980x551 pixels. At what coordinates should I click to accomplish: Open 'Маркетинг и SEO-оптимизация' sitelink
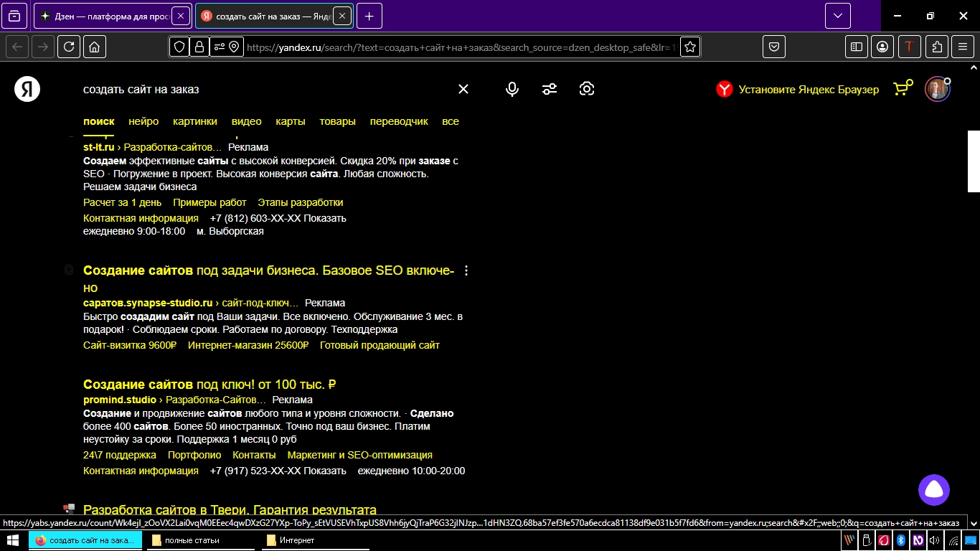[x=360, y=455]
